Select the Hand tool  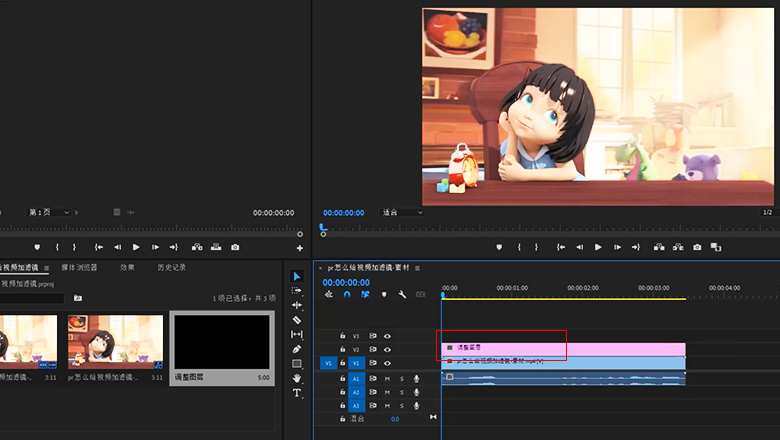[x=297, y=378]
